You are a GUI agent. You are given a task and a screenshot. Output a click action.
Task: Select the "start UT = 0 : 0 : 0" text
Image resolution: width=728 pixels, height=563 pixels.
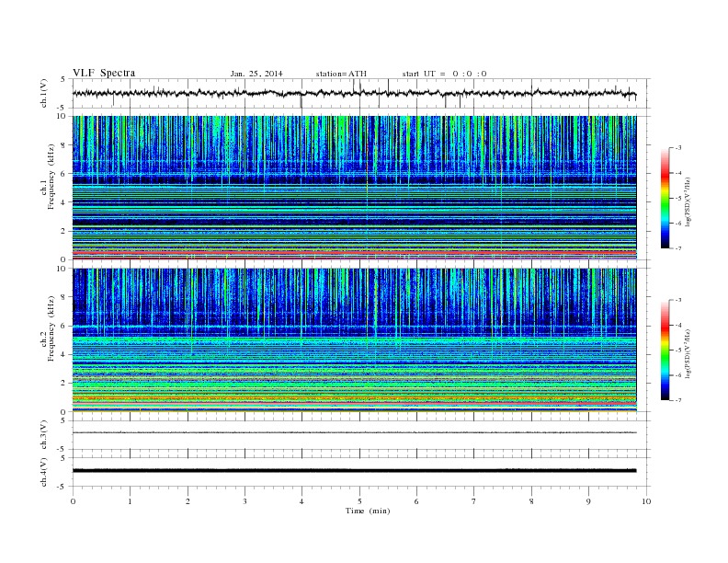444,74
